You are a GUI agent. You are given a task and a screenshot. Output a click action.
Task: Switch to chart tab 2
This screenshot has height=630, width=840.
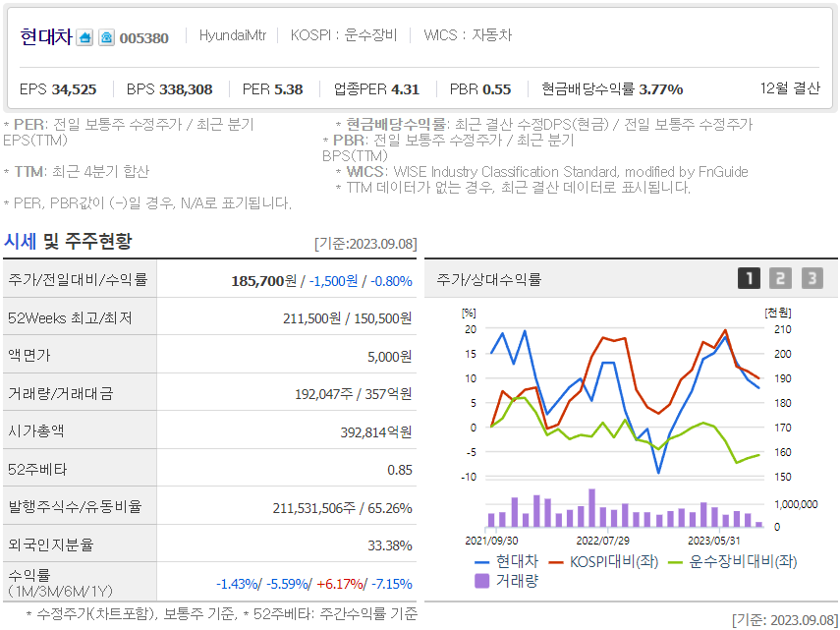[780, 278]
